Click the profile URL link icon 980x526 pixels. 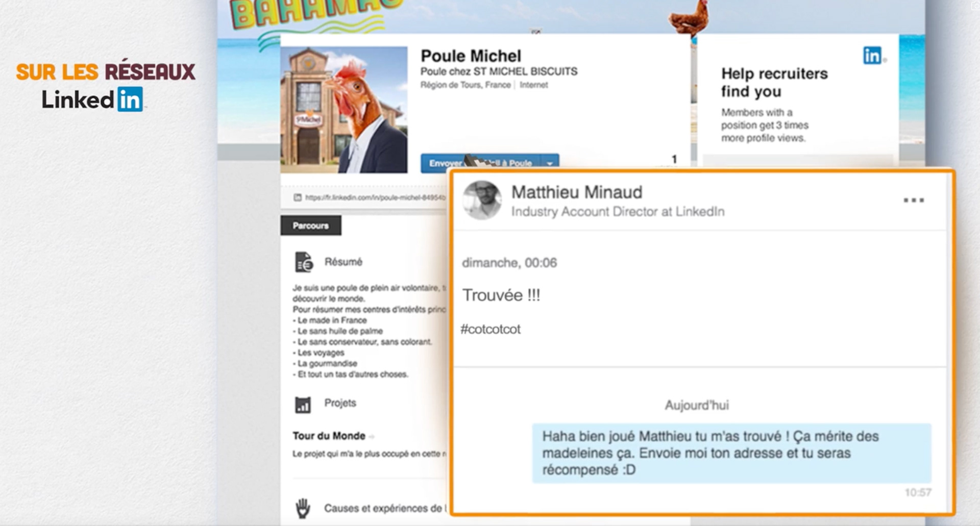point(297,197)
